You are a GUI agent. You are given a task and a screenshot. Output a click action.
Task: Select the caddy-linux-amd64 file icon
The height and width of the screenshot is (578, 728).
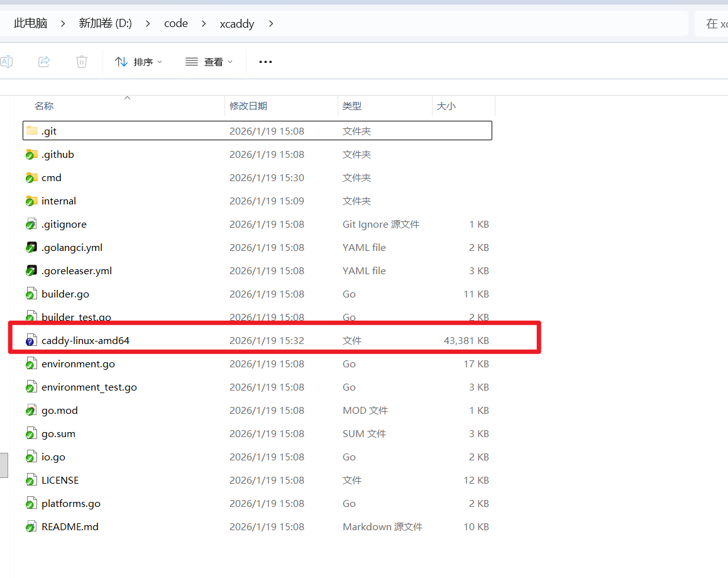[31, 341]
